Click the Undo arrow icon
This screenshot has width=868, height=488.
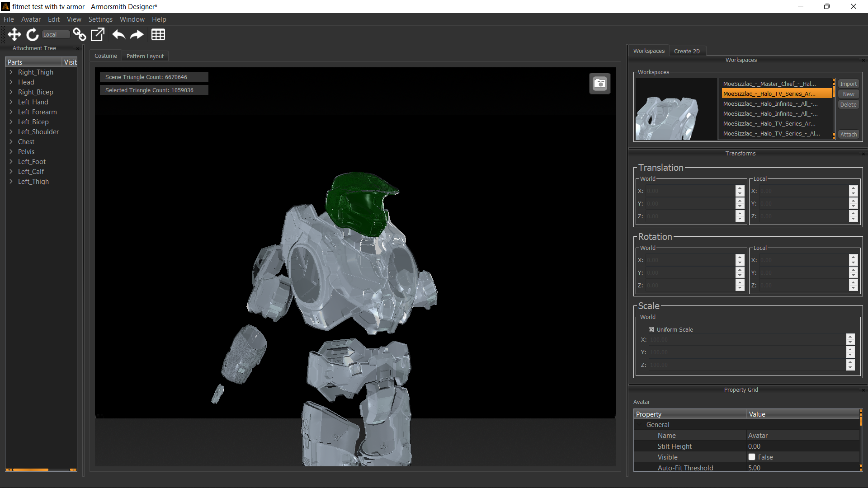click(x=118, y=34)
